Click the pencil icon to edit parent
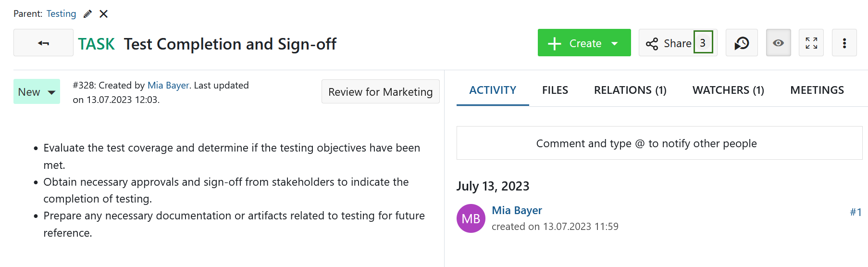868x267 pixels. 87,14
